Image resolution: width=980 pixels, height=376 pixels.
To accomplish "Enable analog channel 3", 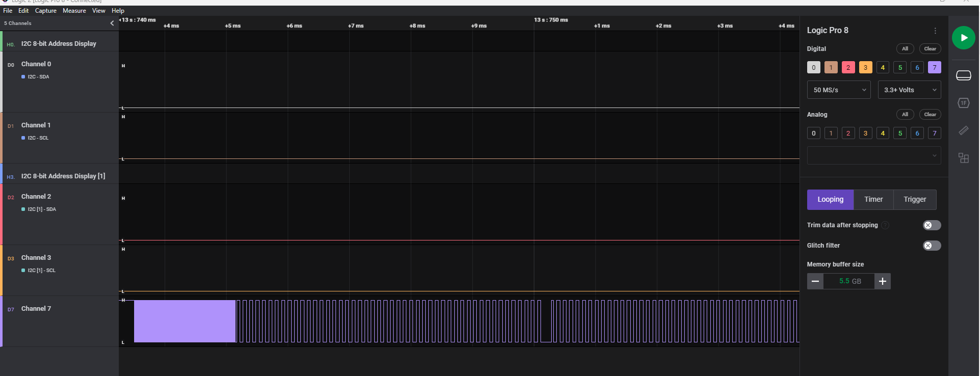I will tap(865, 133).
